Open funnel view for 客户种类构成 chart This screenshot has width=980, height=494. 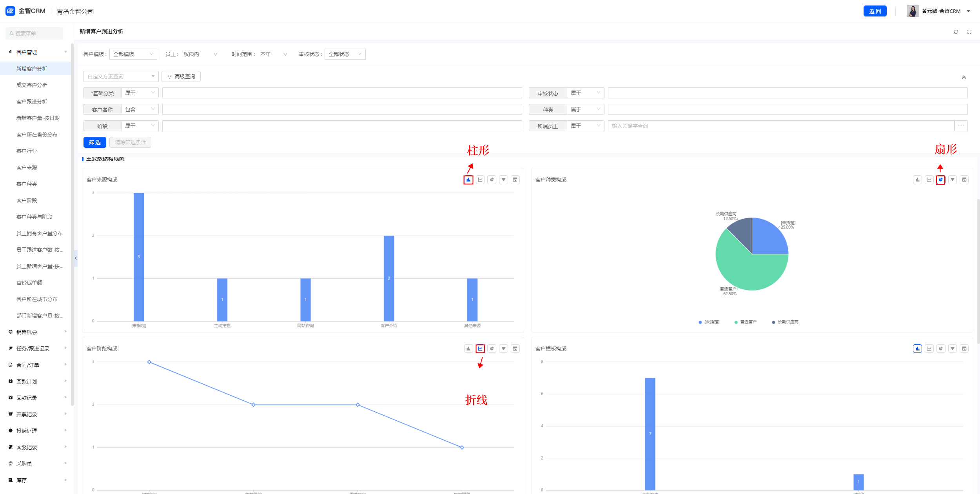click(953, 180)
